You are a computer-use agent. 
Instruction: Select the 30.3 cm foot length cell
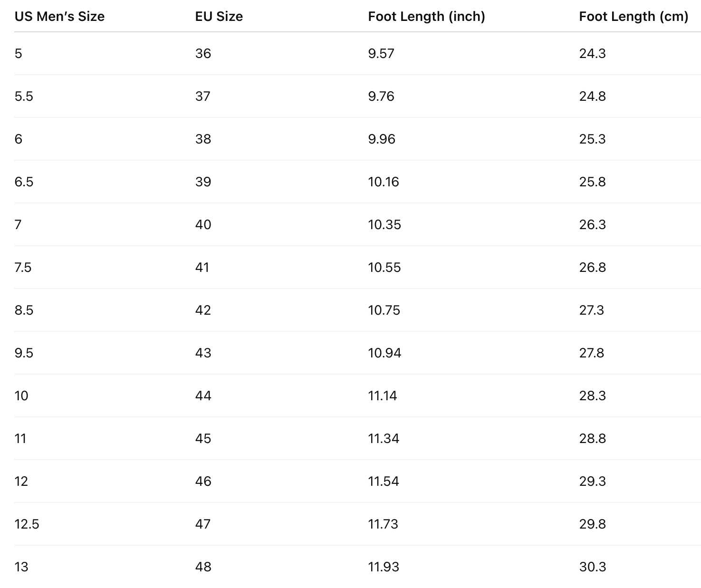click(x=592, y=567)
